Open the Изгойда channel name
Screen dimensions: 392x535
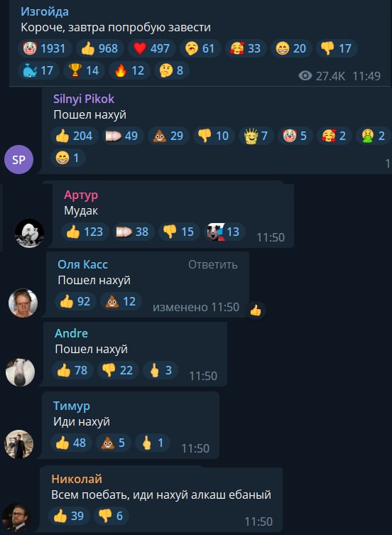(45, 11)
